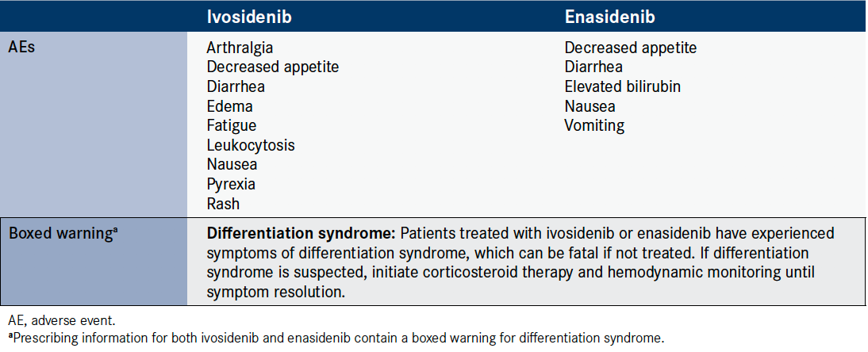This screenshot has width=868, height=352.
Task: Click Vomiting in the Enasidenib column
Action: click(594, 125)
